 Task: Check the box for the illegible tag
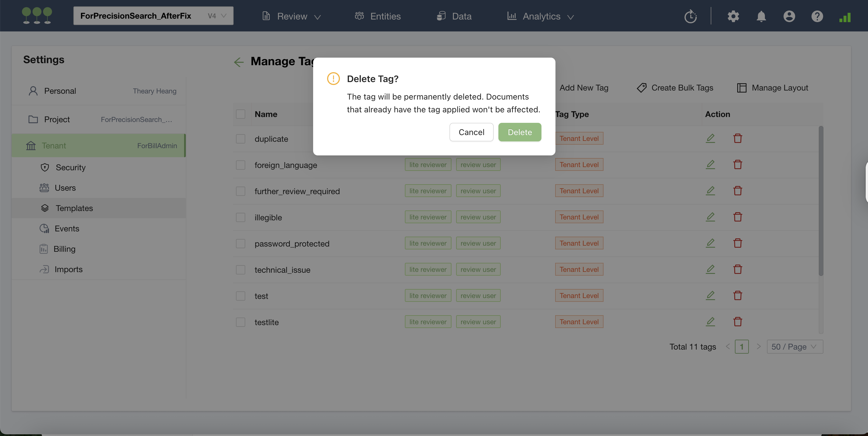241,217
